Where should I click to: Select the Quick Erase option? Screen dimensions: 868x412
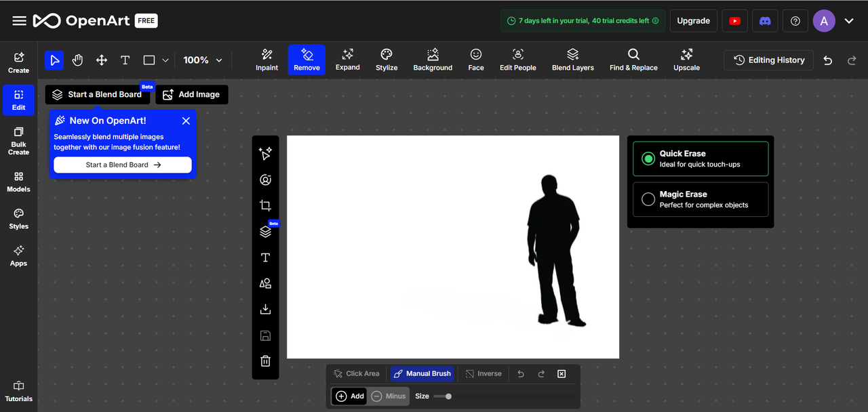point(701,159)
